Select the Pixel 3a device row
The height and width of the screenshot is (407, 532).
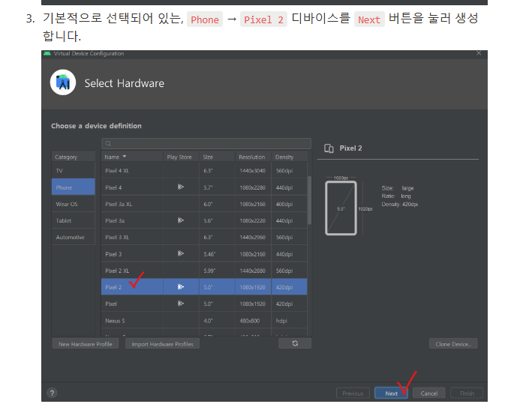204,220
